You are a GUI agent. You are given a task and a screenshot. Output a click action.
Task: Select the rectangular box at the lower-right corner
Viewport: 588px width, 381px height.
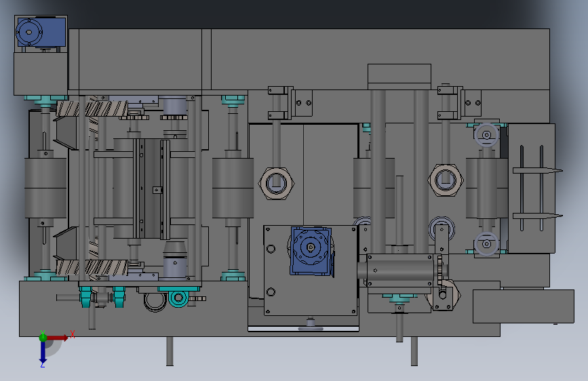524,306
